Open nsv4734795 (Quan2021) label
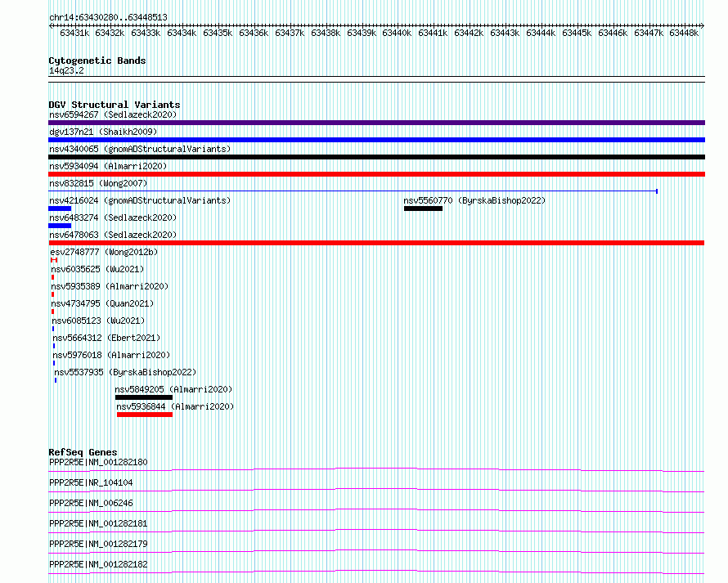Viewport: 728px width, 583px height. click(x=102, y=303)
